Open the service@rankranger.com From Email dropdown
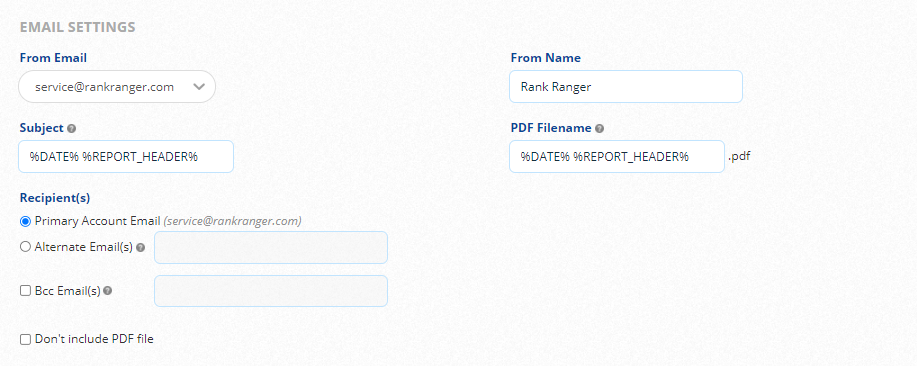 click(x=117, y=87)
